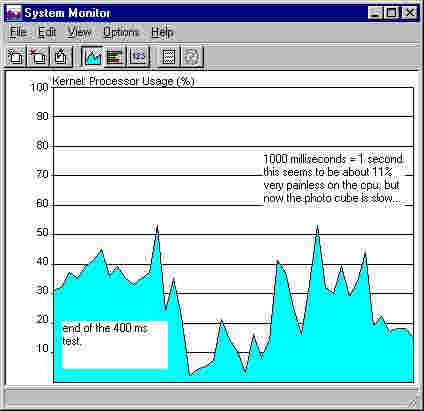Click the Kernel Processor Usage chart title

[x=123, y=81]
